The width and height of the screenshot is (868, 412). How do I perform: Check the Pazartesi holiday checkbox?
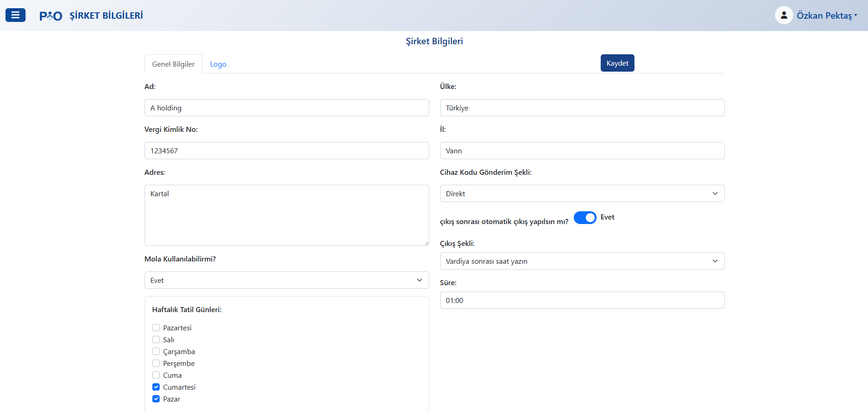pos(156,328)
